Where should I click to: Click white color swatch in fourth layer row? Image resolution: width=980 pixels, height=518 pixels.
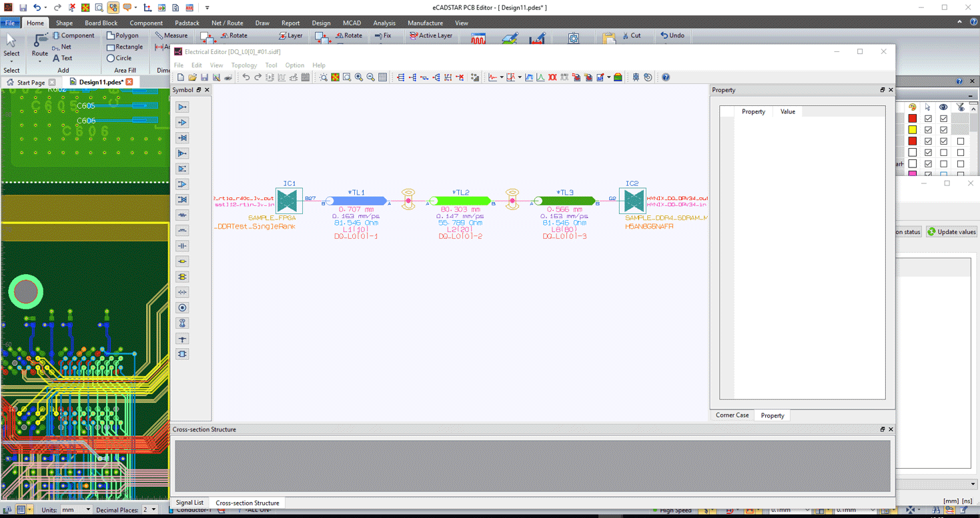point(912,153)
